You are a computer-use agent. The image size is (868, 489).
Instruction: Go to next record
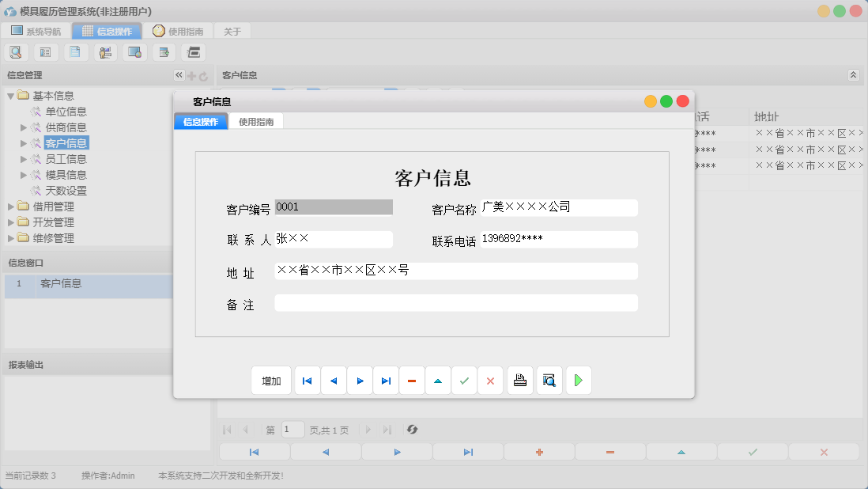coord(360,381)
